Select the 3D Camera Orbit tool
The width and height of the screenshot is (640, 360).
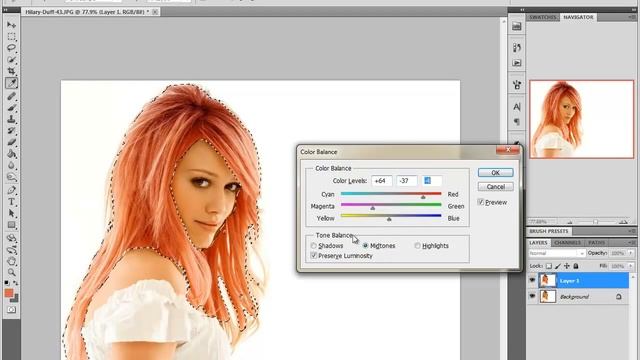click(11, 250)
